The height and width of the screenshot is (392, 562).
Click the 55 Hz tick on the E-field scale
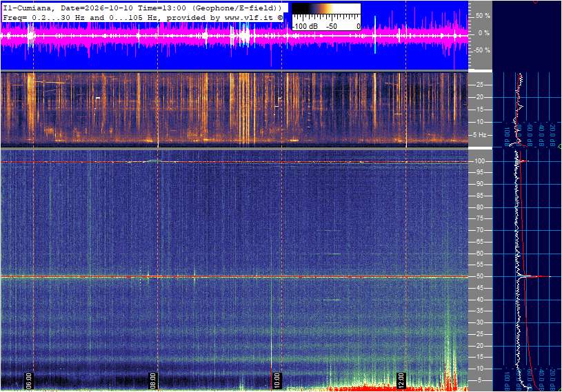point(479,265)
